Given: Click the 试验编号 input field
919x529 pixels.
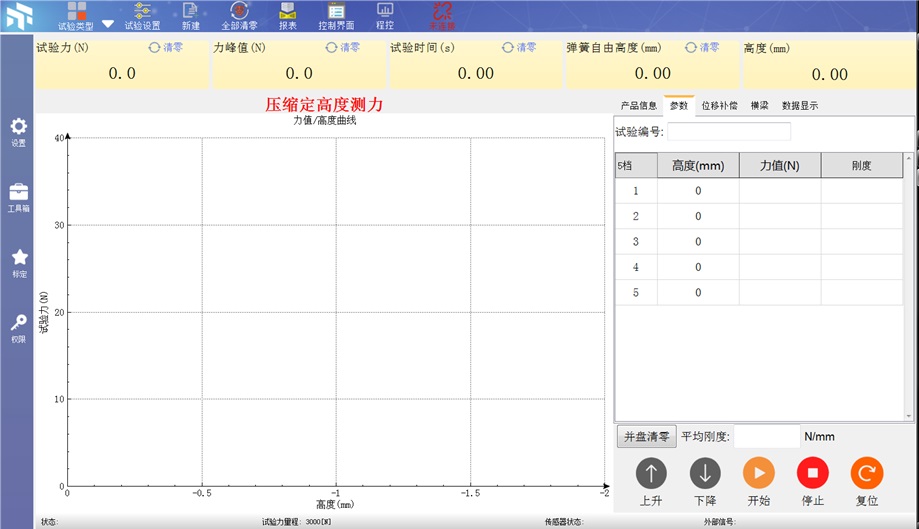Looking at the screenshot, I should (x=728, y=131).
